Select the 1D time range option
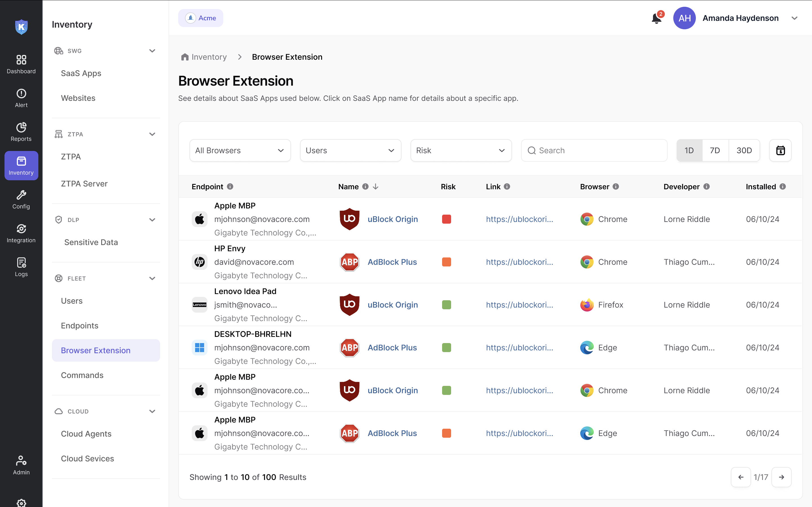 pyautogui.click(x=689, y=151)
